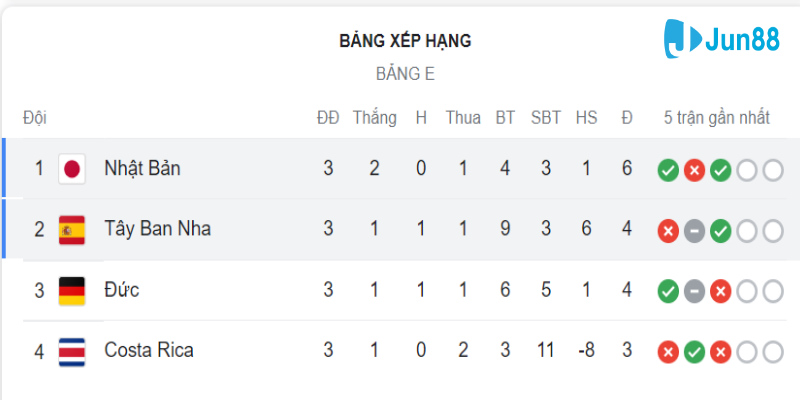
Task: Click Costa Rica's green win icon
Action: pyautogui.click(x=694, y=352)
